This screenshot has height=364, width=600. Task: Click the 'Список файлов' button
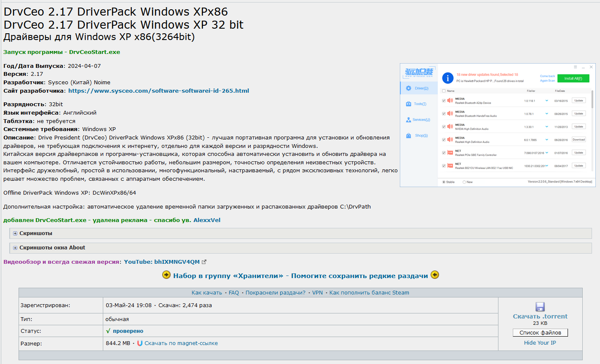540,333
